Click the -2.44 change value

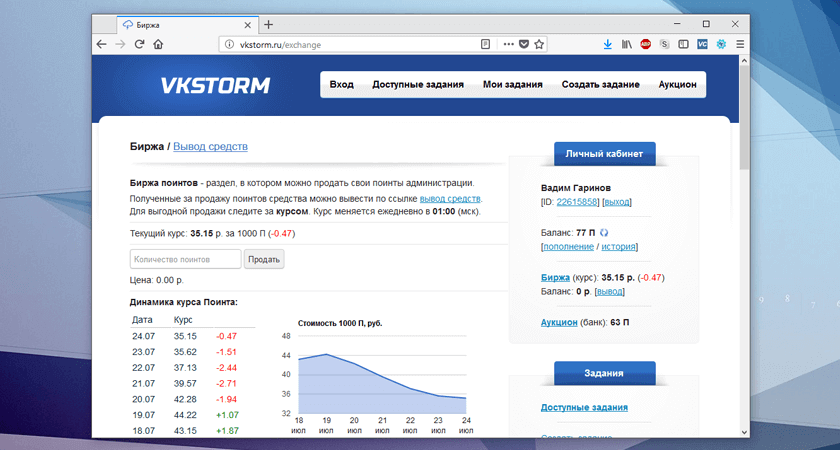(226, 368)
